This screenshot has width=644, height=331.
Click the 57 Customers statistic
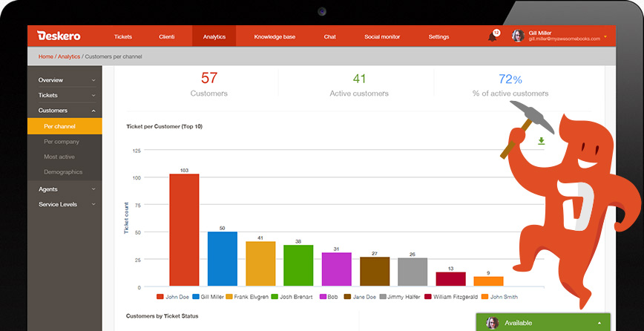click(x=209, y=84)
